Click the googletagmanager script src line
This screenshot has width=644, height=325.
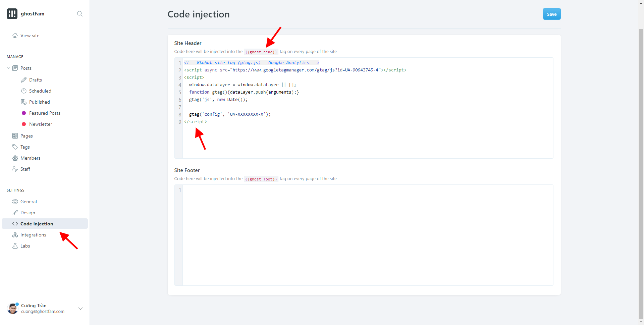(295, 70)
